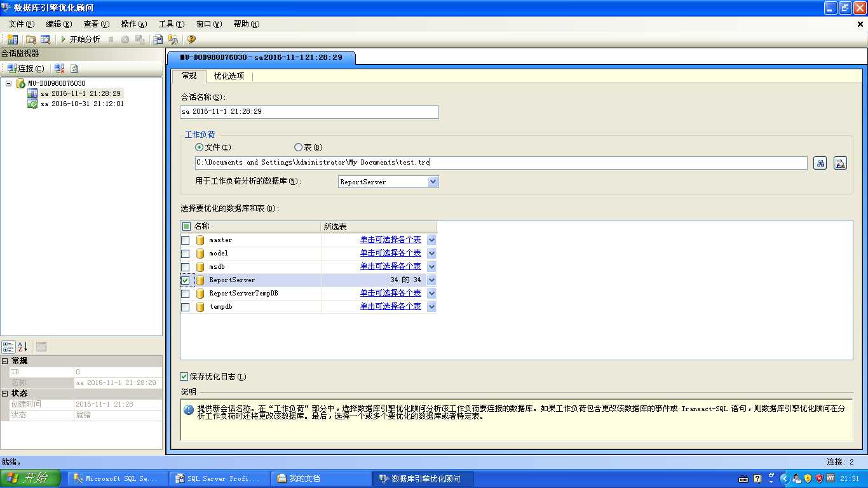
Task: Click the open file toolbar icon
Action: [31, 39]
